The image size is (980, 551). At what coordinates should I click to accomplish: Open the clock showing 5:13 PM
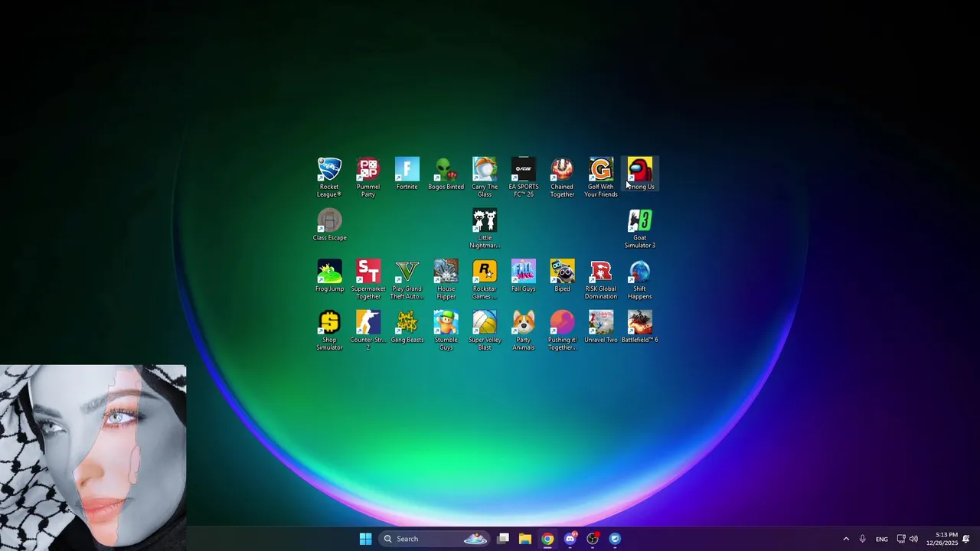tap(942, 539)
